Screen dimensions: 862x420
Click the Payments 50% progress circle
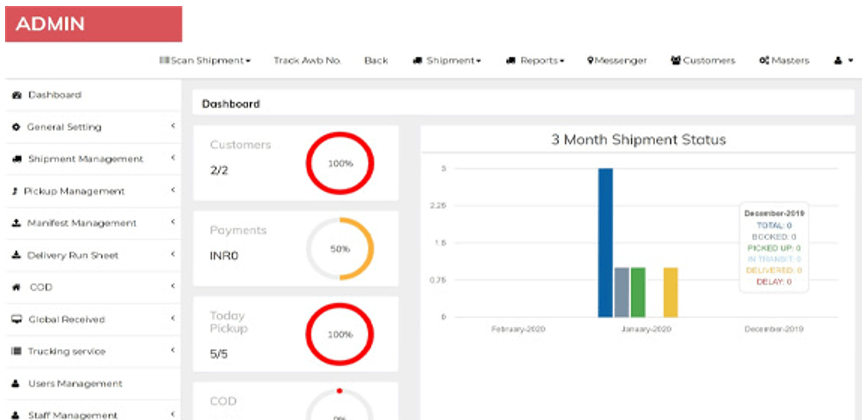coord(339,248)
